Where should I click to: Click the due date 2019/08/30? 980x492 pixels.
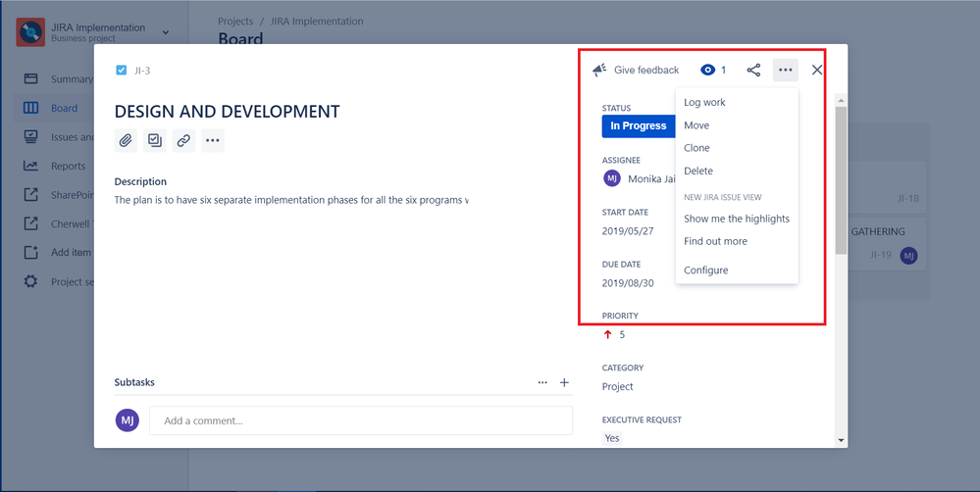[628, 283]
